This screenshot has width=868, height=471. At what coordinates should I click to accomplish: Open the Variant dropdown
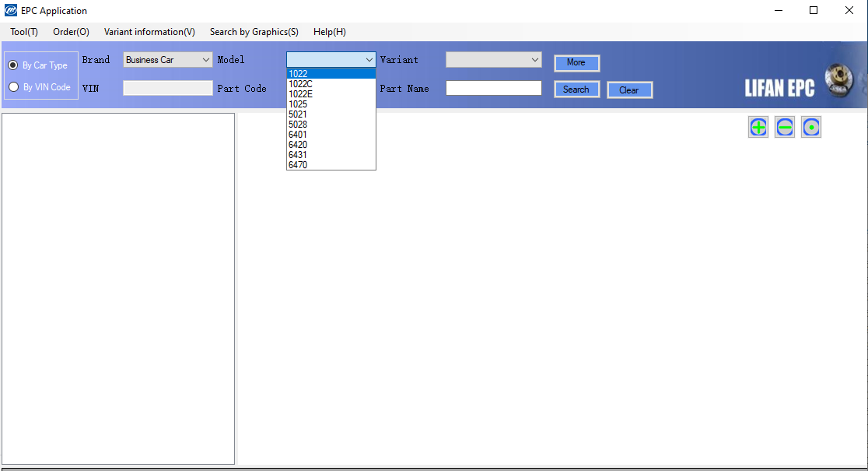[493, 60]
